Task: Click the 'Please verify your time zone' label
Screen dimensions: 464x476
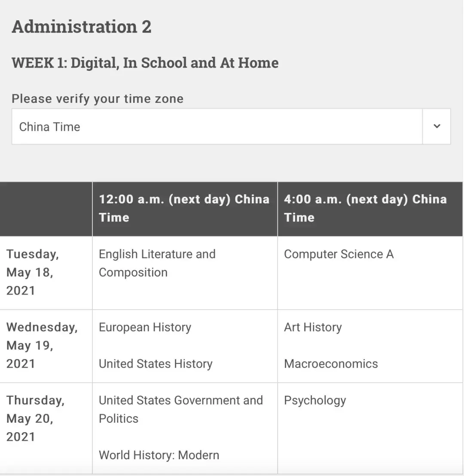Action: [98, 98]
